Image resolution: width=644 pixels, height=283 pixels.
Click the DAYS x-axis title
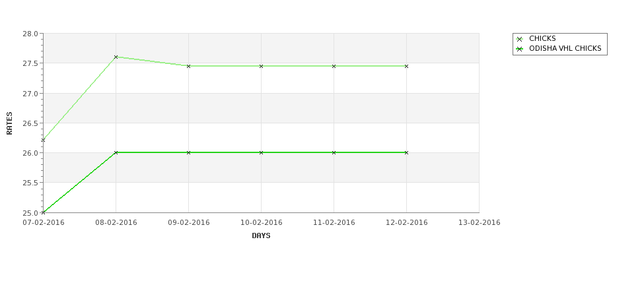coord(261,236)
